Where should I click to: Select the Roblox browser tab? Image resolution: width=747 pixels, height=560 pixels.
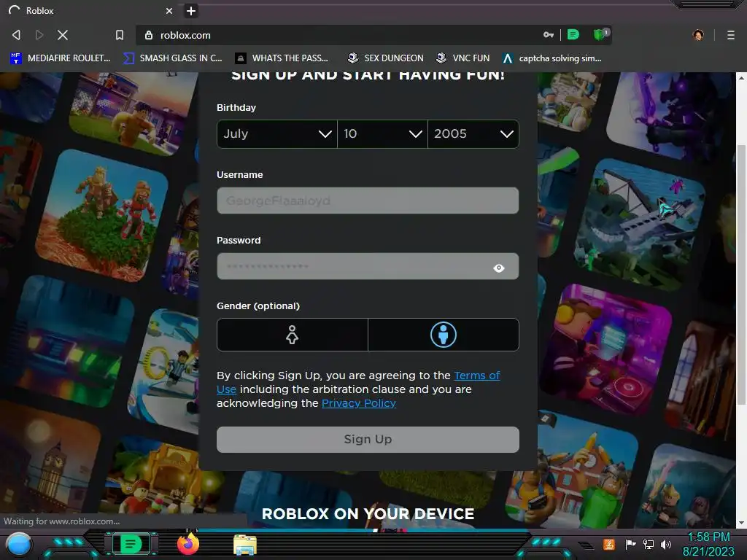[90, 10]
